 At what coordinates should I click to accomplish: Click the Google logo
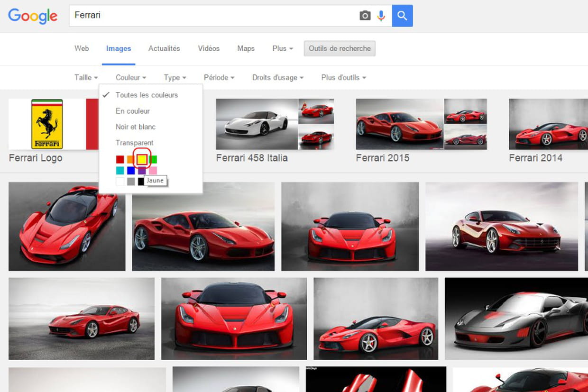pos(33,16)
